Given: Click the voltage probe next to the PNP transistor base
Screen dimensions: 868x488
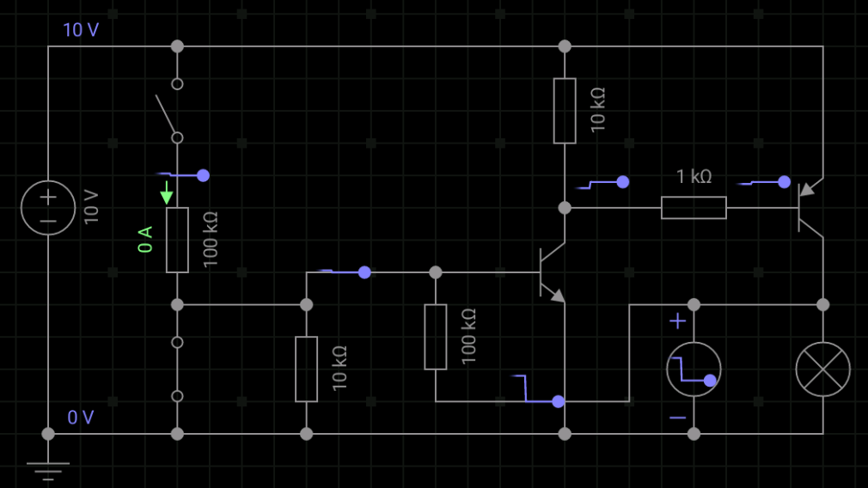Looking at the screenshot, I should [x=784, y=182].
